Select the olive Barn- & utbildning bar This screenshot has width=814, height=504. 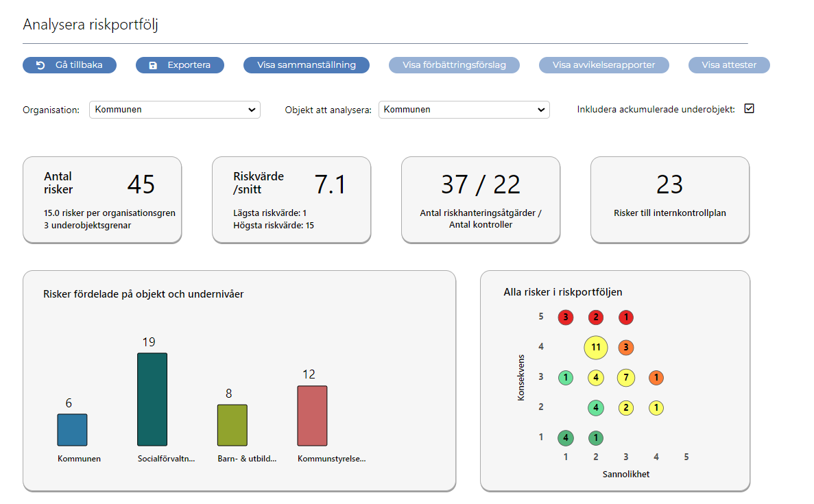(x=232, y=425)
